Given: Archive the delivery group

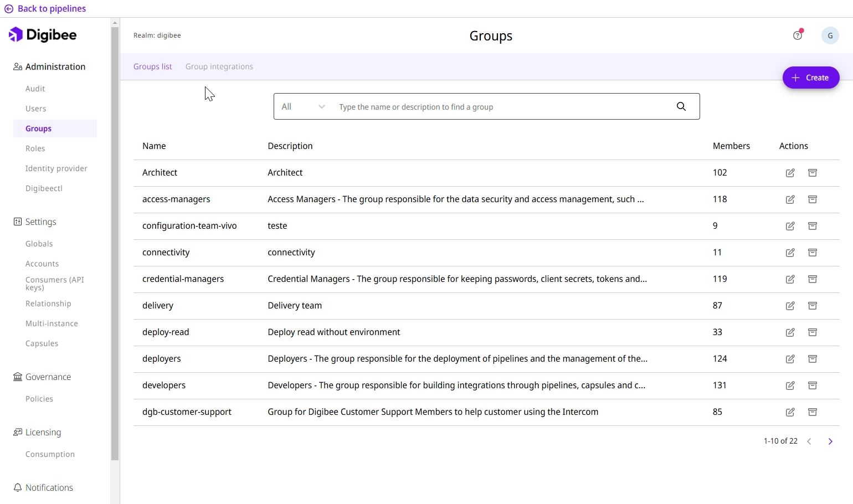Looking at the screenshot, I should point(812,306).
